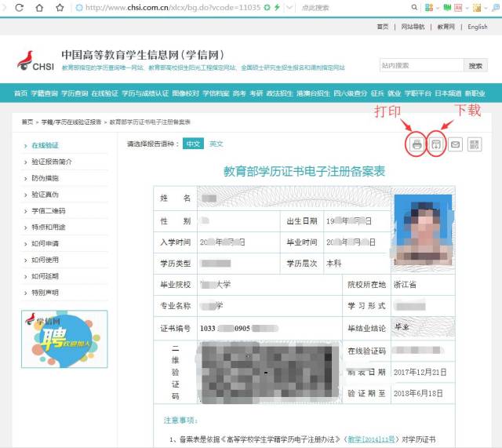Click the green circular icon in the address bar
502x448 pixels.
tap(267, 7)
